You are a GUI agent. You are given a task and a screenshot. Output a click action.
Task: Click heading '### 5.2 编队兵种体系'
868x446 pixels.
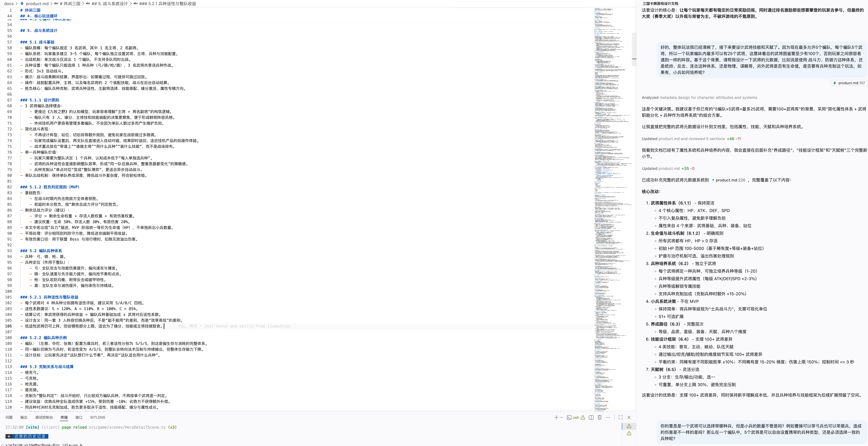pyautogui.click(x=41, y=251)
